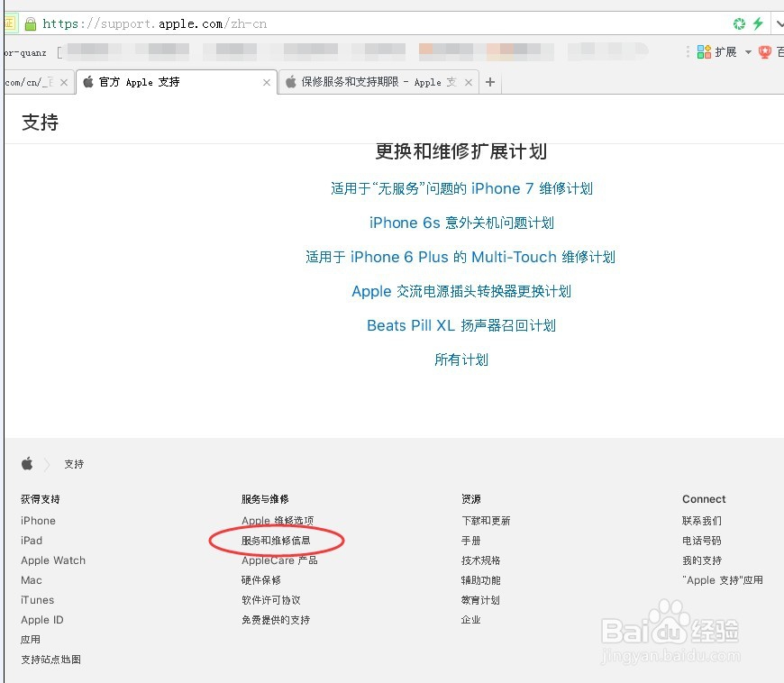
Task: Open the Apple Watch footer link
Action: [53, 560]
